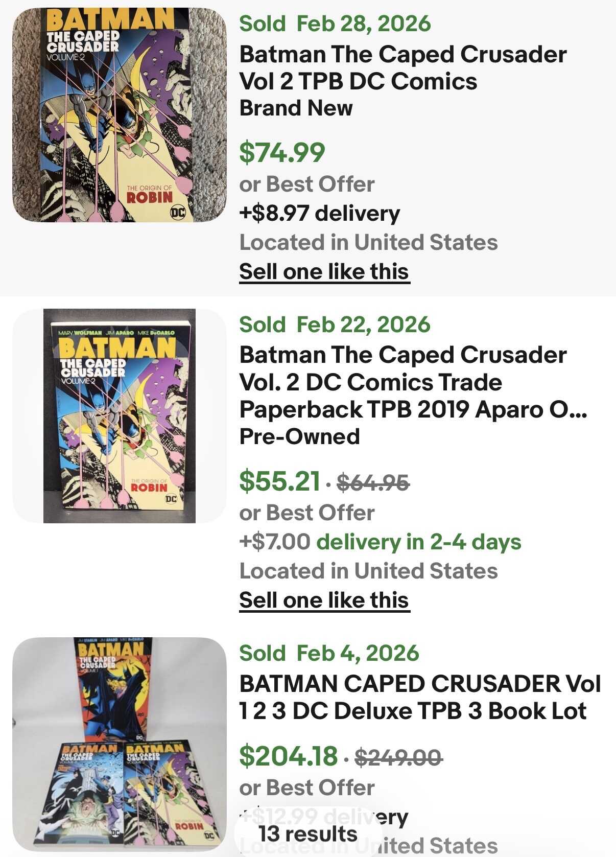Open 'Batman The Caped Crusader Vol 2 TPB DC Comics' listing title

coord(402,67)
